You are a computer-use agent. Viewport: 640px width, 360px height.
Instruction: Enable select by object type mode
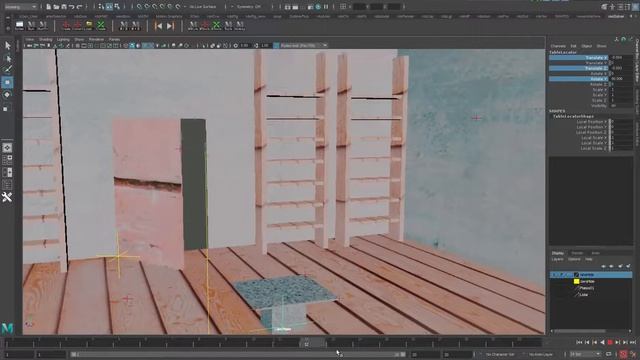(x=109, y=7)
